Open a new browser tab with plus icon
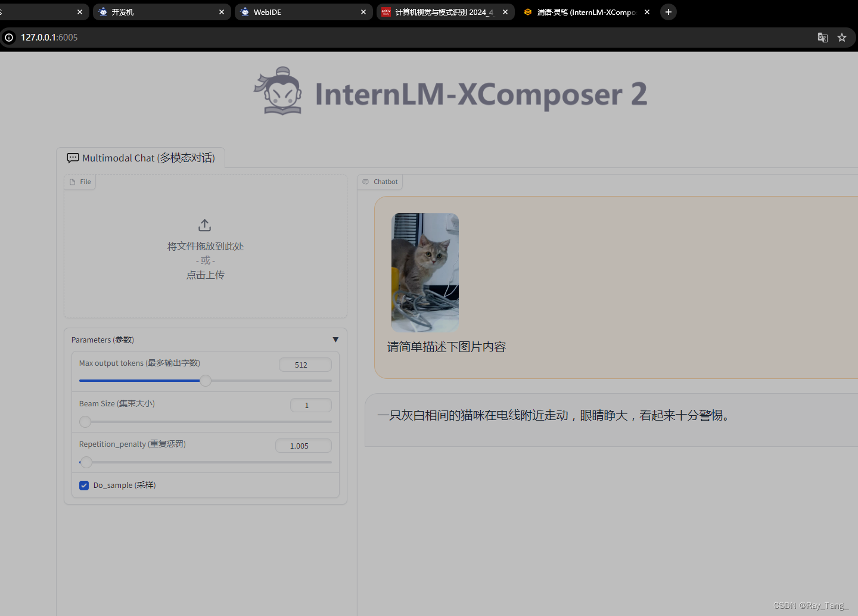Viewport: 858px width, 616px height. (x=669, y=12)
